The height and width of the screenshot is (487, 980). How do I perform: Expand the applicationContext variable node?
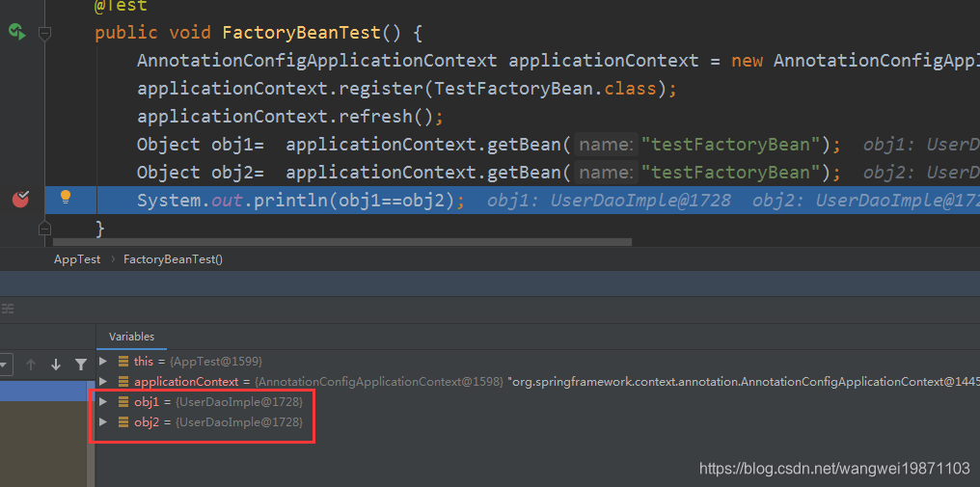point(103,381)
